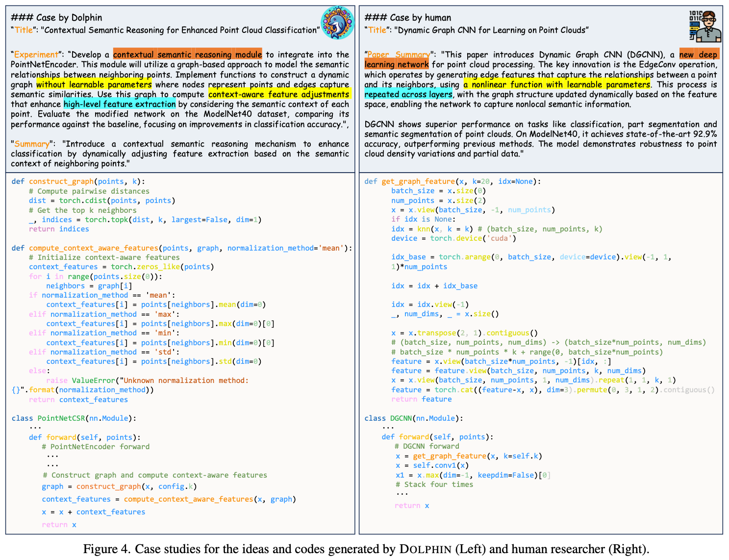Viewport: 729px width, 560px height.
Task: Click the "### Case by human" heading
Action: click(407, 18)
